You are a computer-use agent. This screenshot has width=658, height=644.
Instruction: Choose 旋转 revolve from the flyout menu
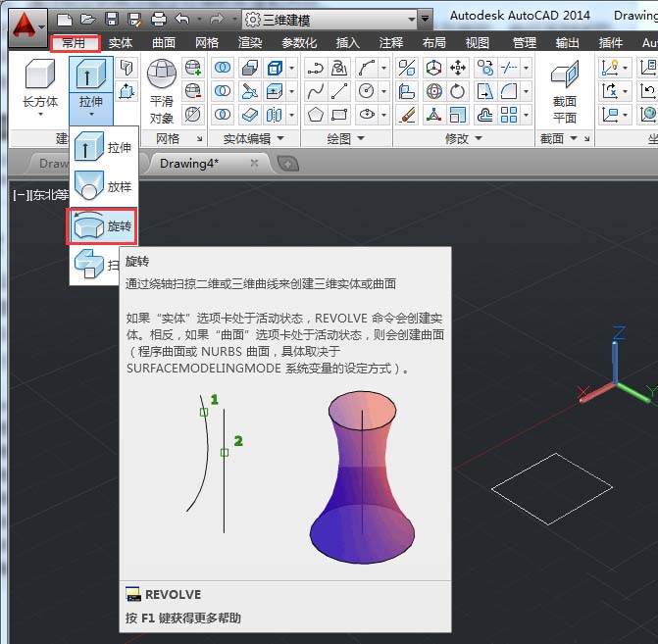tap(102, 226)
